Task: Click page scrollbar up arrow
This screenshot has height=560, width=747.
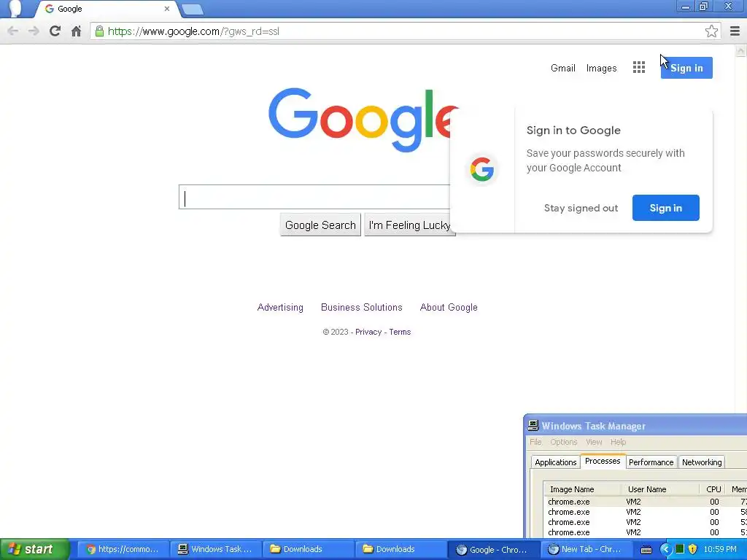Action: pos(741,50)
